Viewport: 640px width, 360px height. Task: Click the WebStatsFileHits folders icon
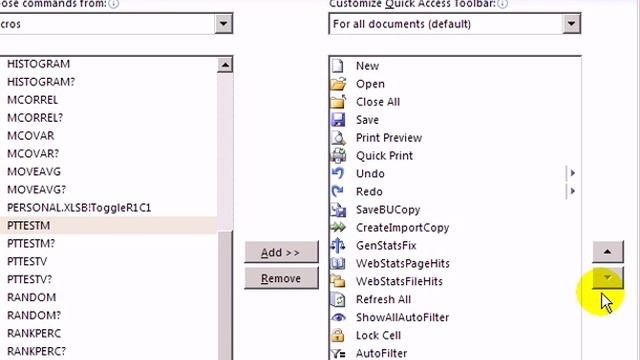[x=338, y=281]
